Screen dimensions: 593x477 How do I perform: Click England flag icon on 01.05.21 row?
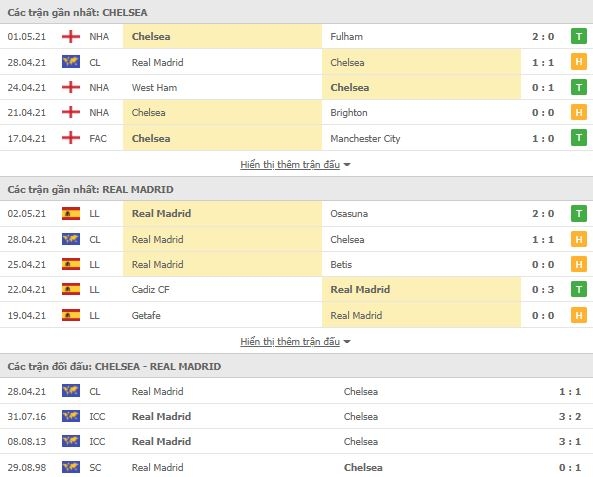coord(71,37)
